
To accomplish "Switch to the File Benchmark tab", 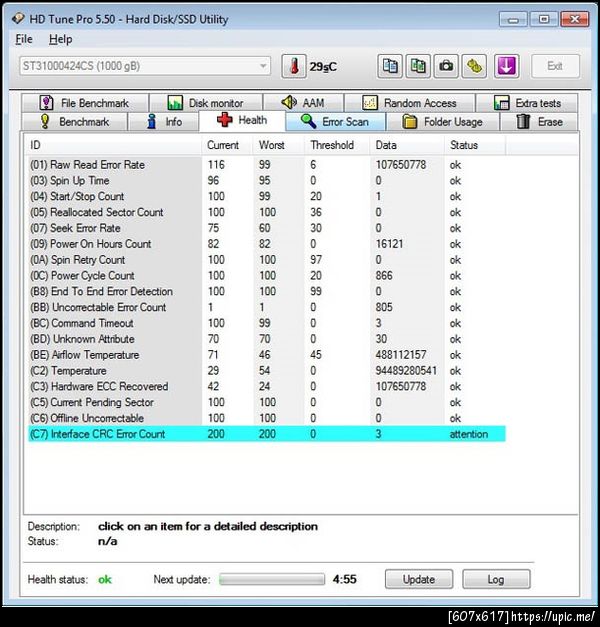I will (85, 103).
